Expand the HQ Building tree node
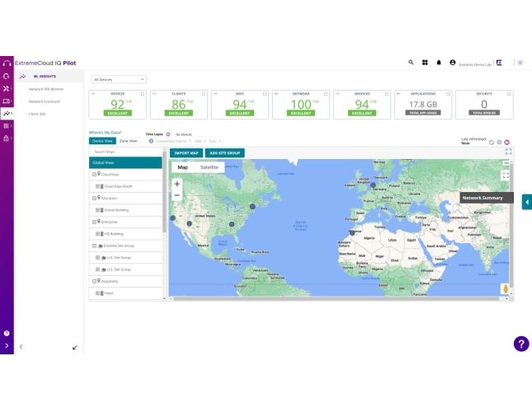The height and width of the screenshot is (412, 532). point(97,233)
